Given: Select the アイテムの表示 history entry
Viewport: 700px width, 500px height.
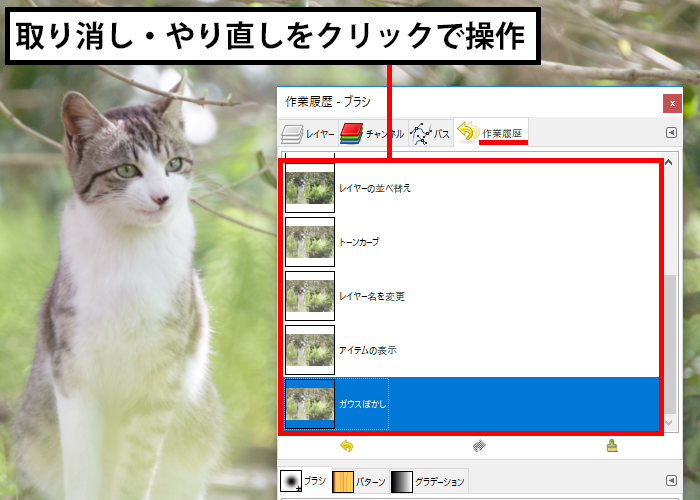Looking at the screenshot, I should click(471, 350).
